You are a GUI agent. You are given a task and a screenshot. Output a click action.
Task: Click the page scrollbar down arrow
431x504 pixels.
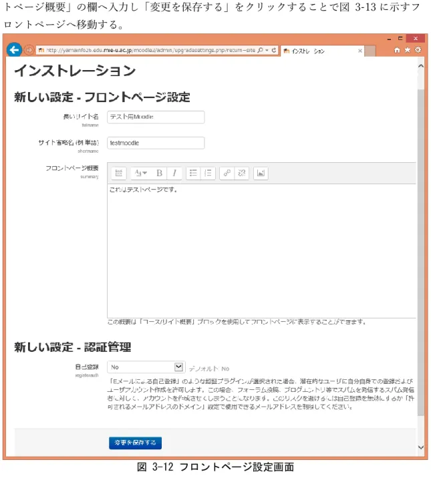[x=421, y=447]
